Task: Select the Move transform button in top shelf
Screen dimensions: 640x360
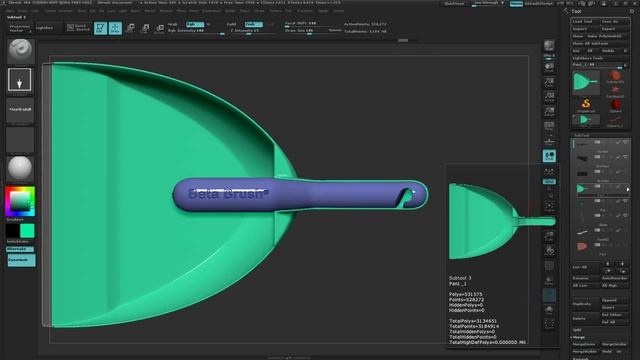Action: click(x=130, y=28)
